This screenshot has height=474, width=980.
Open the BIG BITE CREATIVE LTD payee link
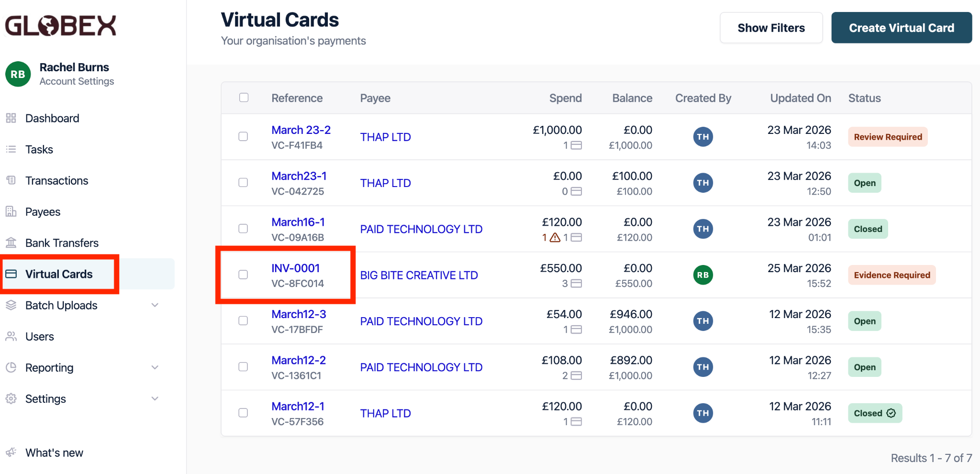(419, 276)
